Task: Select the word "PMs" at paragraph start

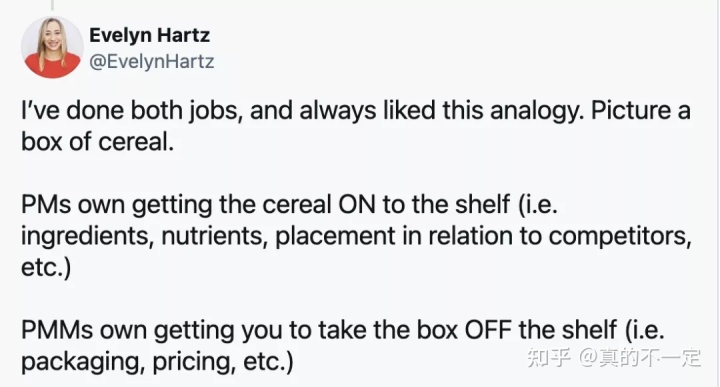Action: tap(46, 204)
